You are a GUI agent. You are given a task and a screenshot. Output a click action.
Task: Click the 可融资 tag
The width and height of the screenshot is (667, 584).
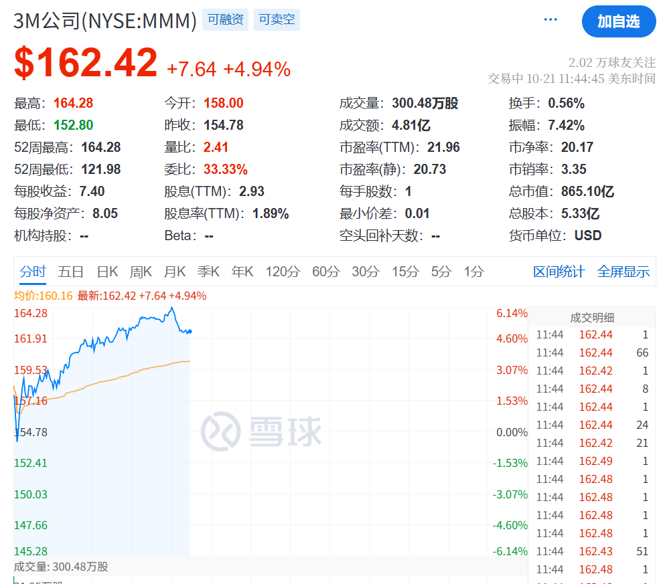click(224, 20)
